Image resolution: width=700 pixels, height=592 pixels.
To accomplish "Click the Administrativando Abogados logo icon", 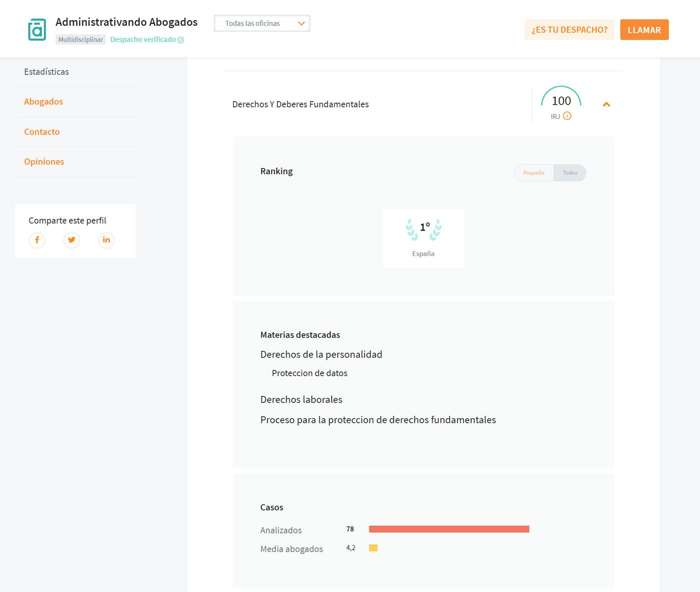I will (37, 29).
